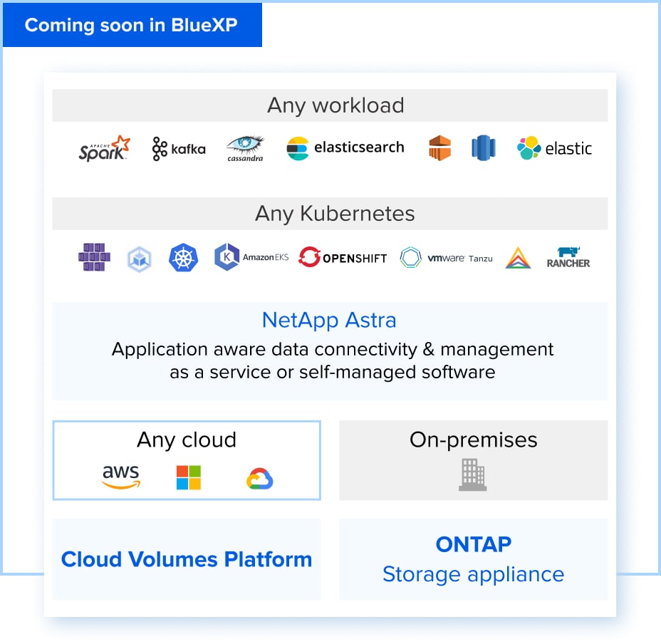Select the AWS cloud logo
Image resolution: width=661 pixels, height=644 pixels.
tap(121, 477)
